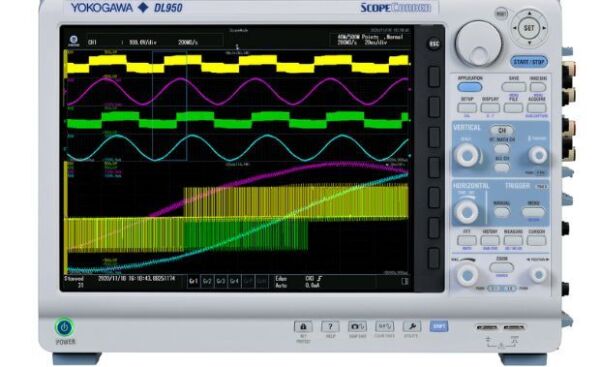
Task: Select the Gr1 display group tab
Action: point(194,281)
